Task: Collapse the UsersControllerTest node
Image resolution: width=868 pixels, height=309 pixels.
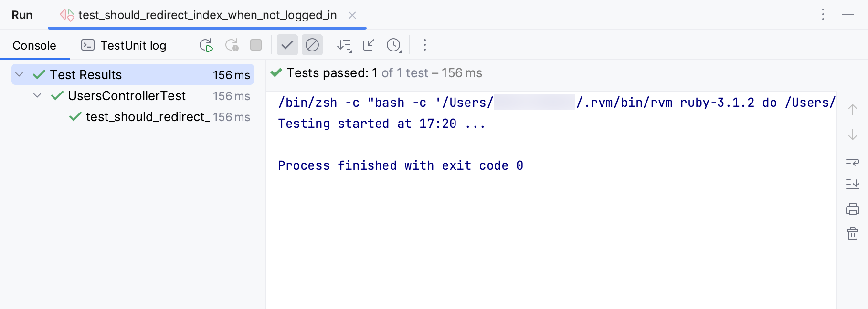Action: coord(37,95)
